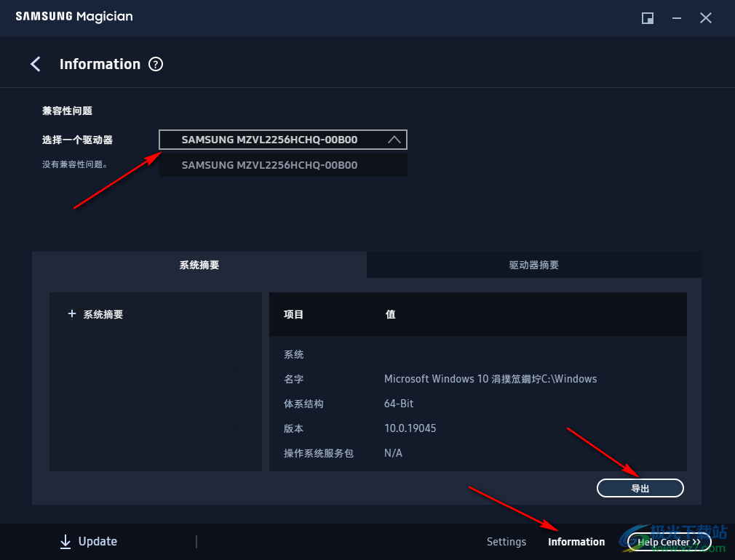Select the 名字 row label
735x560 pixels.
(x=293, y=379)
